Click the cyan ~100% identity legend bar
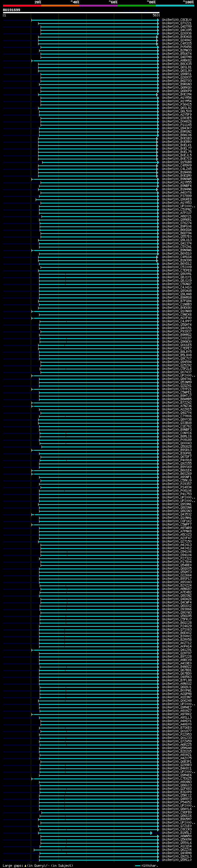The width and height of the screenshot is (197, 868). pyautogui.click(x=175, y=6)
